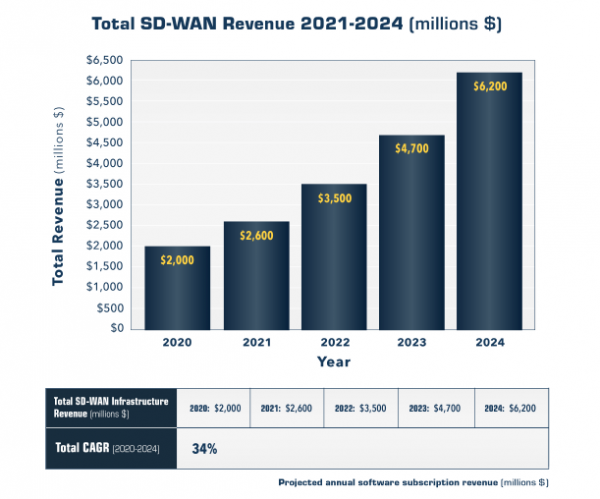Click the $0 y-axis tick label
This screenshot has width=600, height=499.
[117, 328]
